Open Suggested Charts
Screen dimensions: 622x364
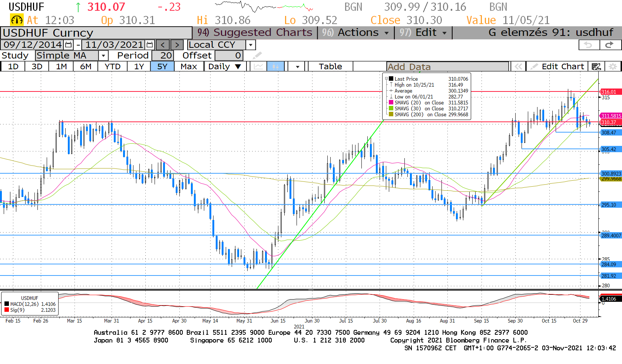point(255,33)
